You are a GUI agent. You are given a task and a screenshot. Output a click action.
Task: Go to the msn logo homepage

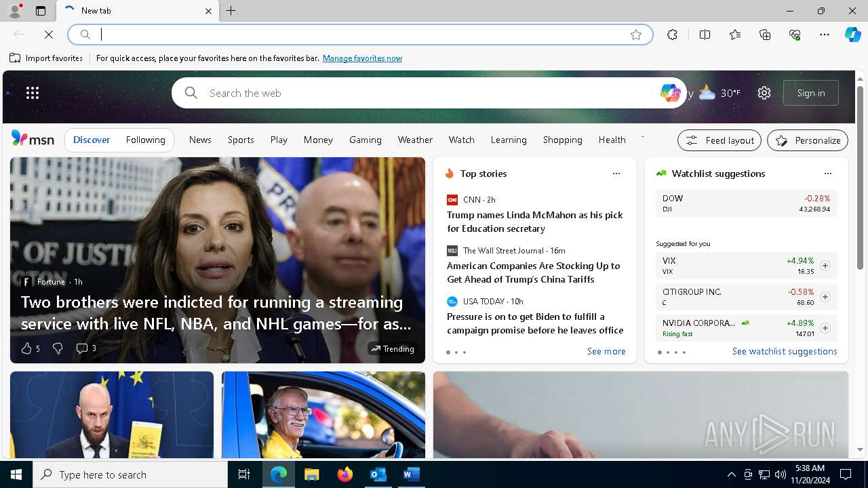click(33, 139)
